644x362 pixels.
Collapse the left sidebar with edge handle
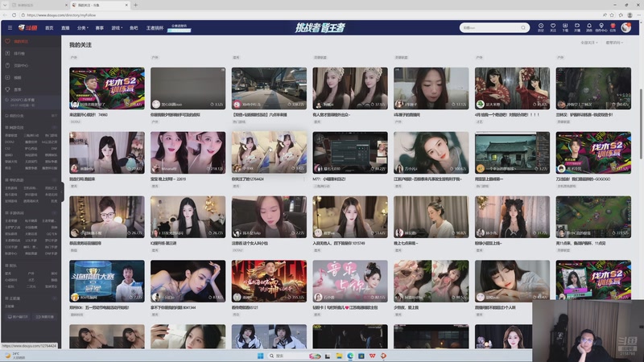[x=62, y=191]
